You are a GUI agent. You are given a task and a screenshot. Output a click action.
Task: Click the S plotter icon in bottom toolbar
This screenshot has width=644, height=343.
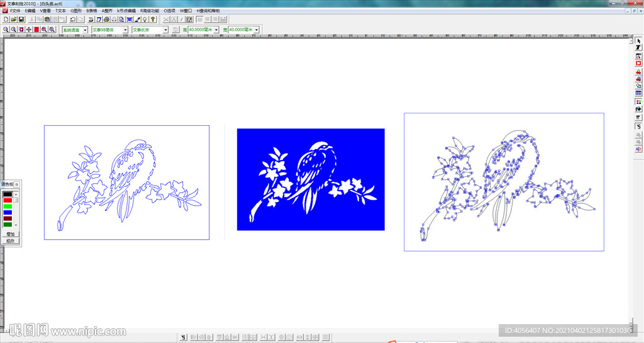(184, 337)
